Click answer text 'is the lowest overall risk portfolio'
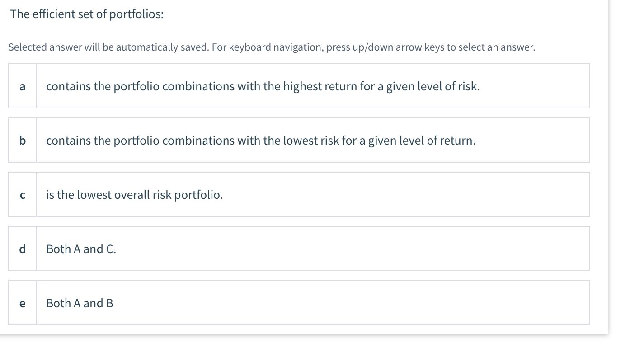The image size is (644, 343). 134,194
